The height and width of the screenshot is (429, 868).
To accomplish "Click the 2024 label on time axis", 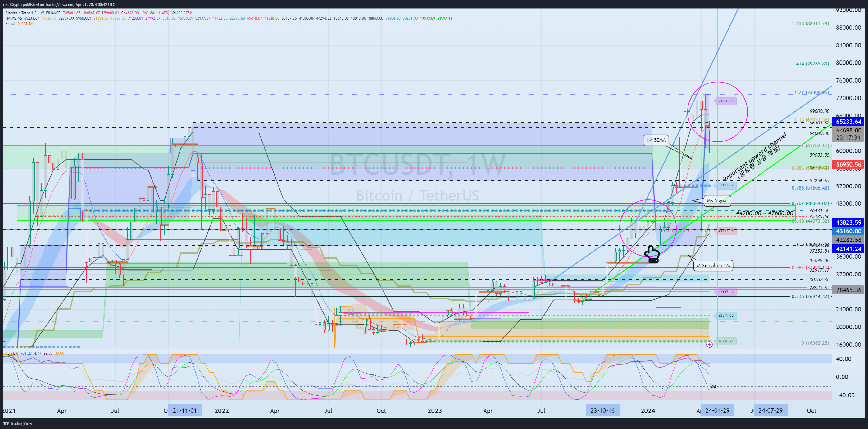I will (648, 411).
